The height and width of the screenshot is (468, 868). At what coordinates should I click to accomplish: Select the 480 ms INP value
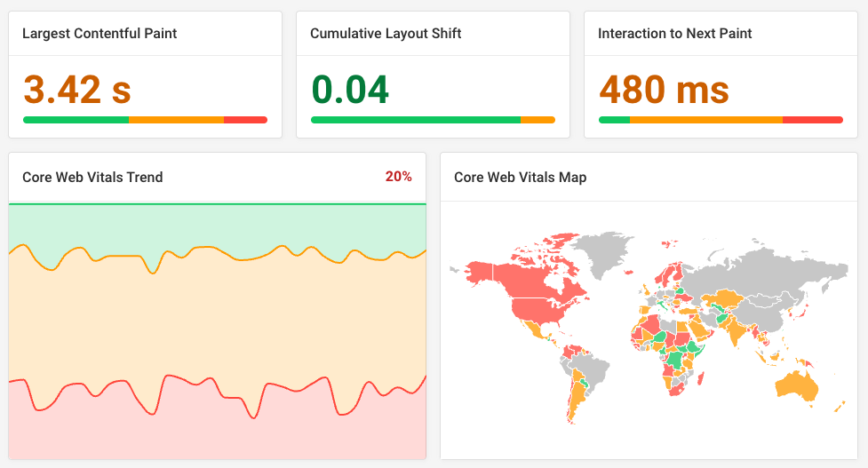point(664,90)
